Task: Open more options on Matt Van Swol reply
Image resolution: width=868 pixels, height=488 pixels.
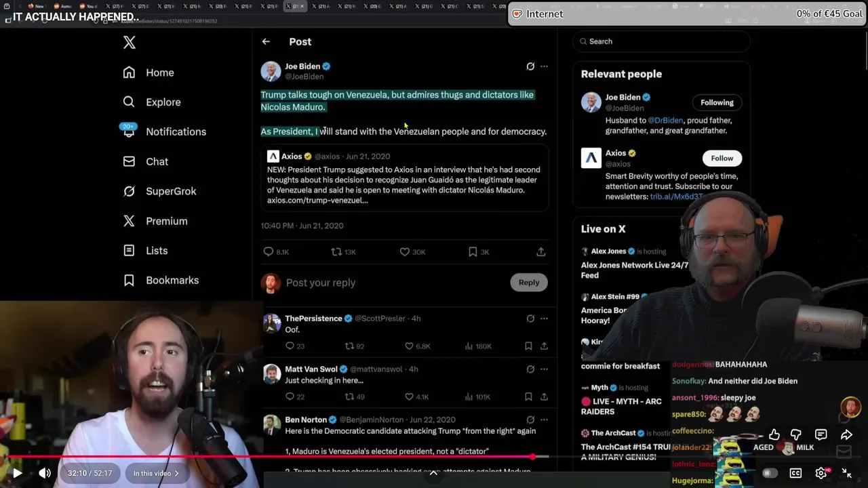Action: pos(544,369)
